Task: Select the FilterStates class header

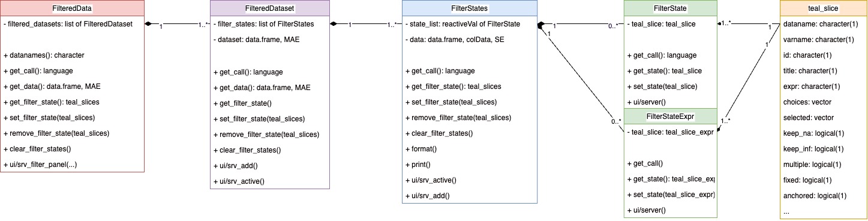Action: tap(469, 8)
